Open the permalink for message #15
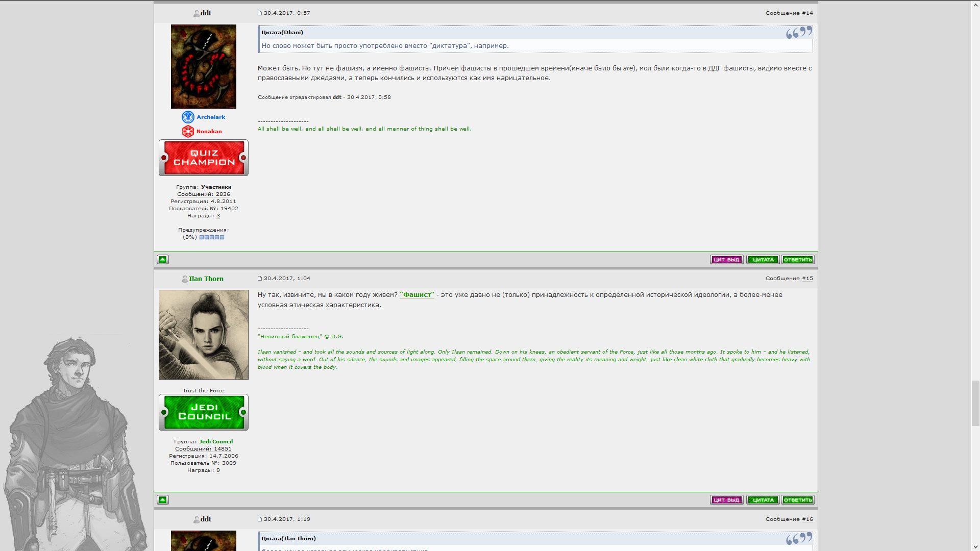The width and height of the screenshot is (980, 551). pos(807,279)
